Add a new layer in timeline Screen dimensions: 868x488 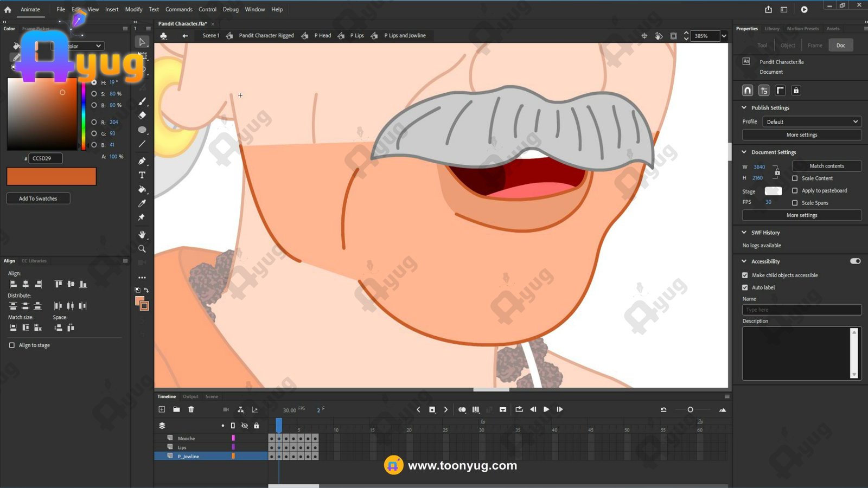[x=162, y=409]
